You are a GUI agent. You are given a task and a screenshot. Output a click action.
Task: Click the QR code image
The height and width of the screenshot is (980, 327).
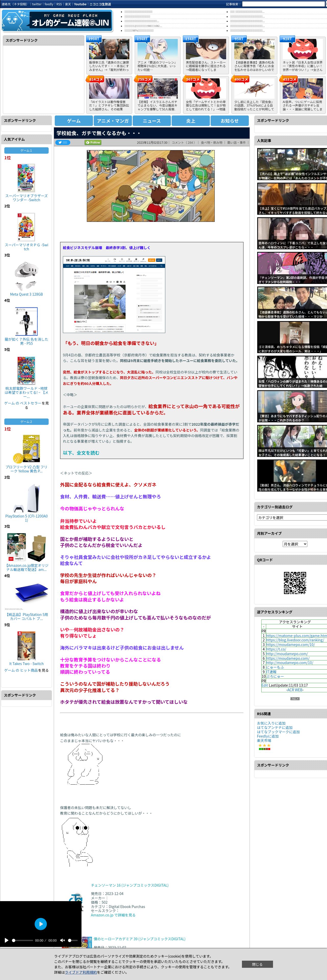295,582
